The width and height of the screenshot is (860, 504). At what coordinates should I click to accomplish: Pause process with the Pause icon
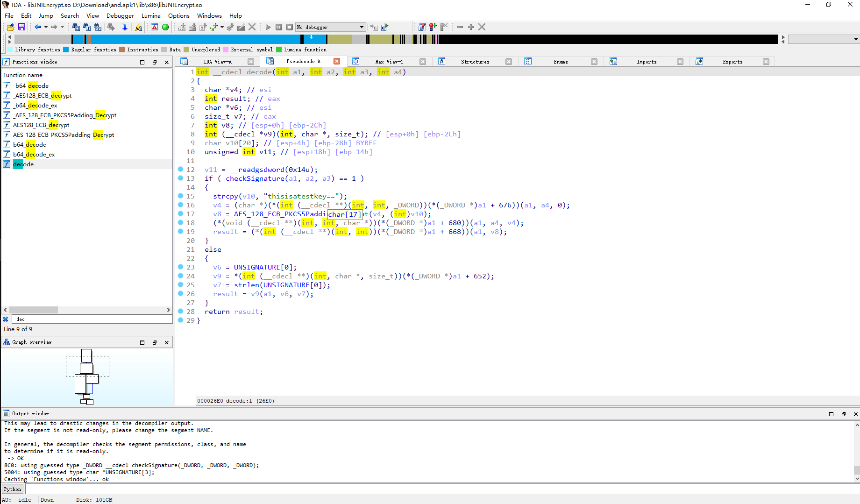279,27
